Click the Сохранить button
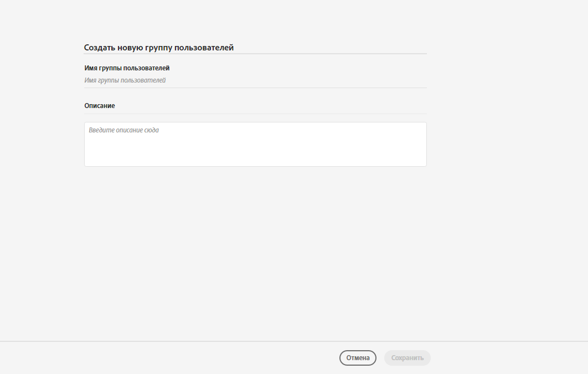 (408, 358)
